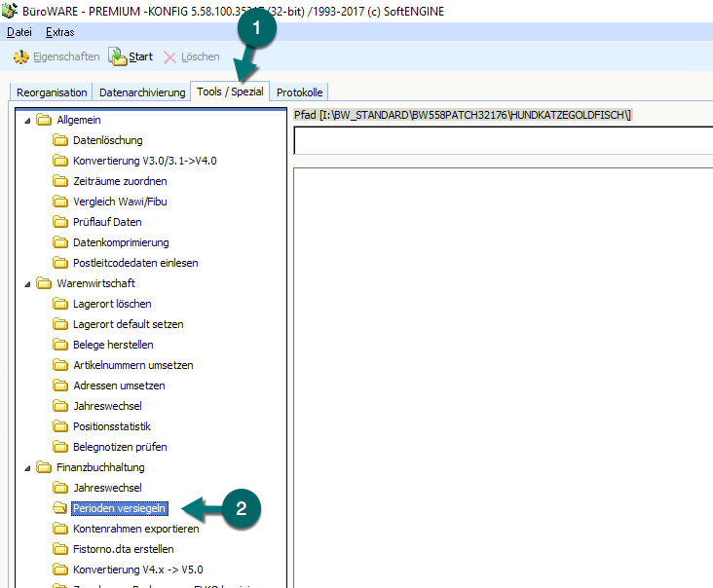Select the Datenlöschung folder icon
The height and width of the screenshot is (588, 713).
click(x=60, y=140)
